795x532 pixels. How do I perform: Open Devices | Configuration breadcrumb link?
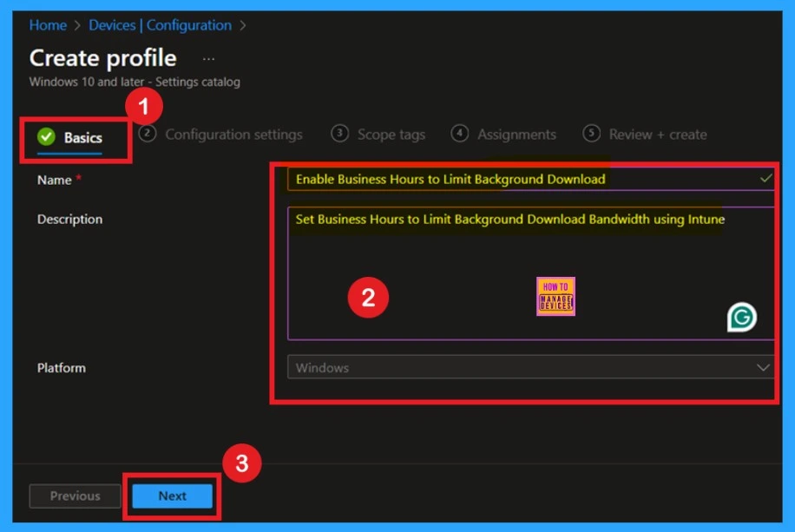click(x=161, y=25)
